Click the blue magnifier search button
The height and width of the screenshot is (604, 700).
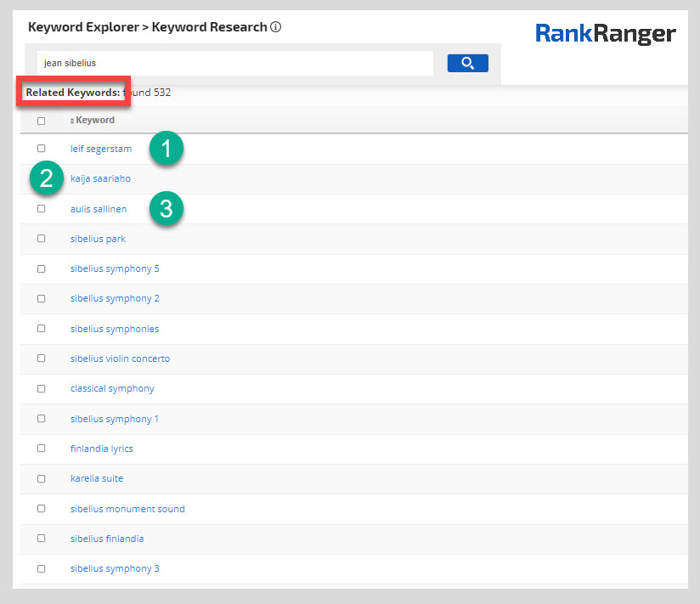click(x=467, y=63)
